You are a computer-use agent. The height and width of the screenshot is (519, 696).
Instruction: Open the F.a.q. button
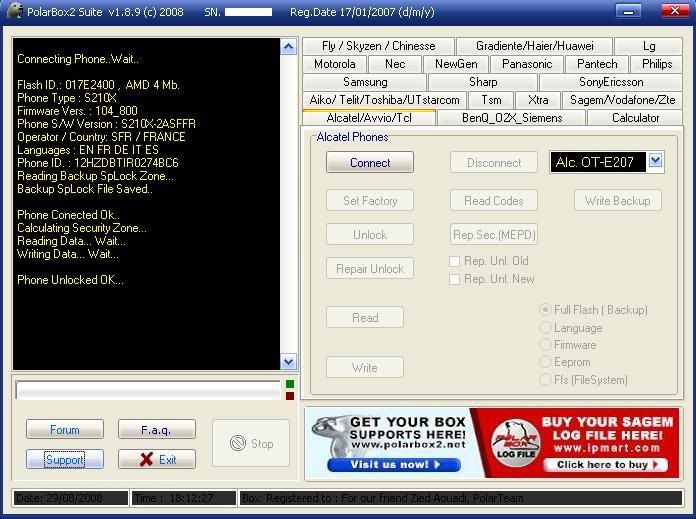pyautogui.click(x=157, y=429)
